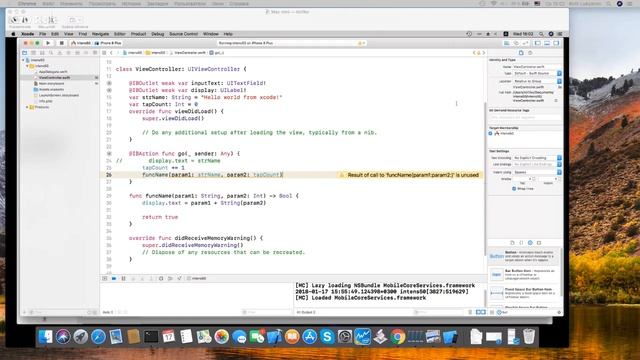
Task: Open the Issue navigator warning icon
Action: pyautogui.click(x=60, y=53)
